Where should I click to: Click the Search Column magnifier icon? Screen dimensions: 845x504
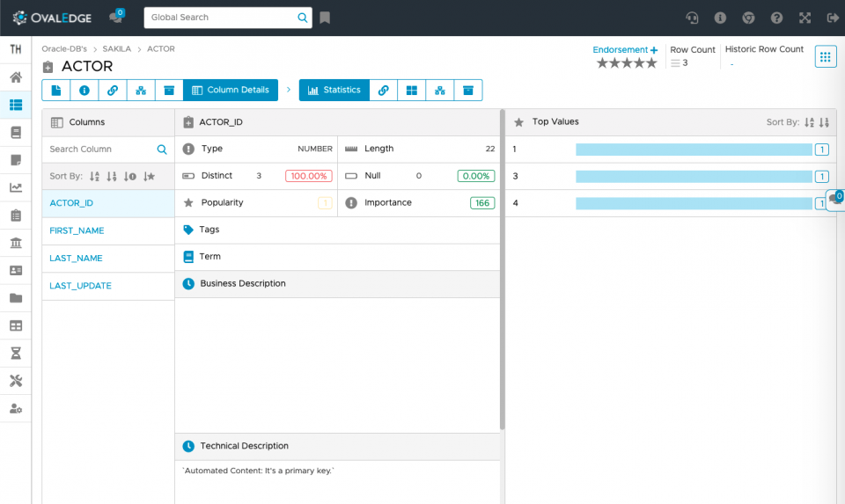[x=162, y=150]
